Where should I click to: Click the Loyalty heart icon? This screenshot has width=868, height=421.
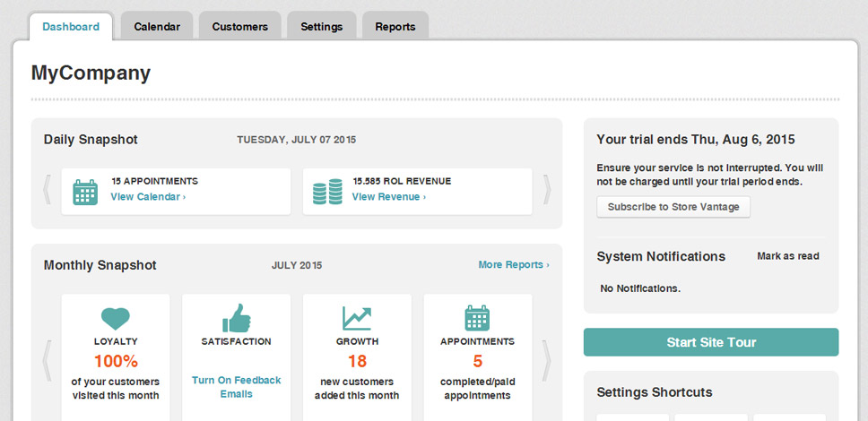pos(115,318)
